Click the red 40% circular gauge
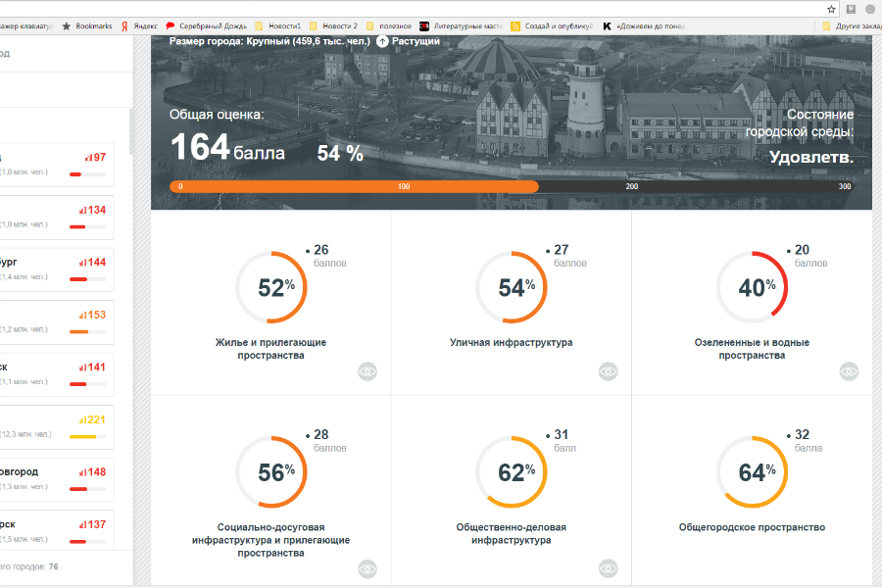 [752, 287]
